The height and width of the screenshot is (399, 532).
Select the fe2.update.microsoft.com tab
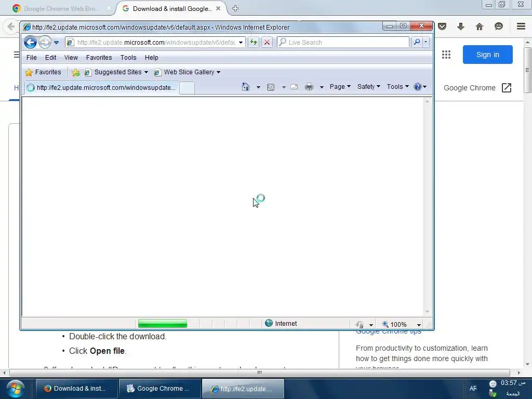click(101, 87)
